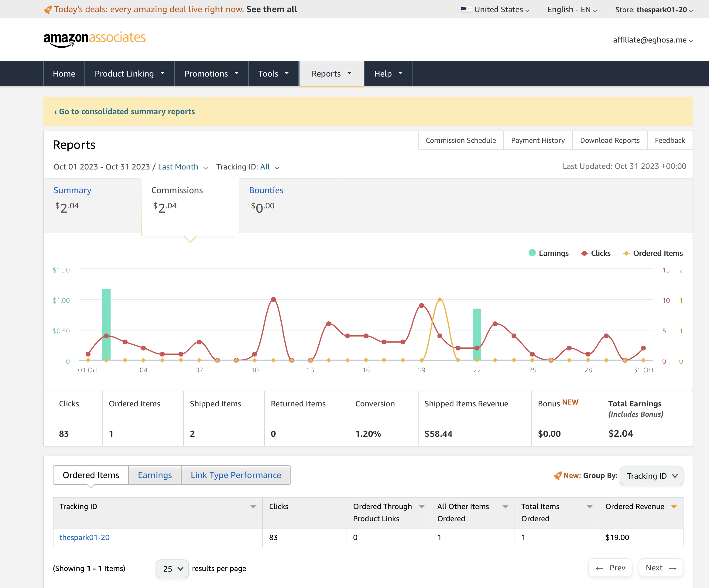Sort by Total Items Ordered arrow
The width and height of the screenshot is (709, 588).
click(590, 507)
